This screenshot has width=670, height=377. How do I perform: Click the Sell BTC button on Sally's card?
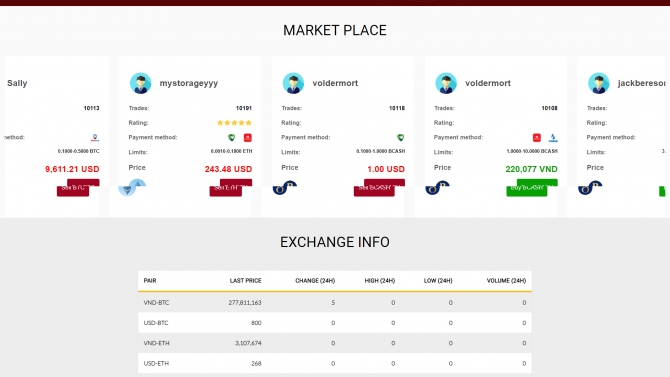pyautogui.click(x=78, y=188)
